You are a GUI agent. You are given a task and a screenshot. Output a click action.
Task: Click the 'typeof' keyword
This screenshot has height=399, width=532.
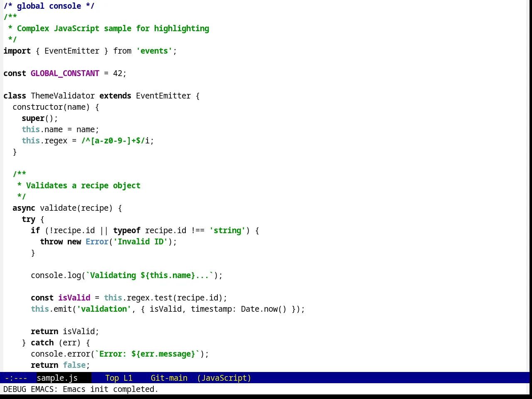point(127,230)
